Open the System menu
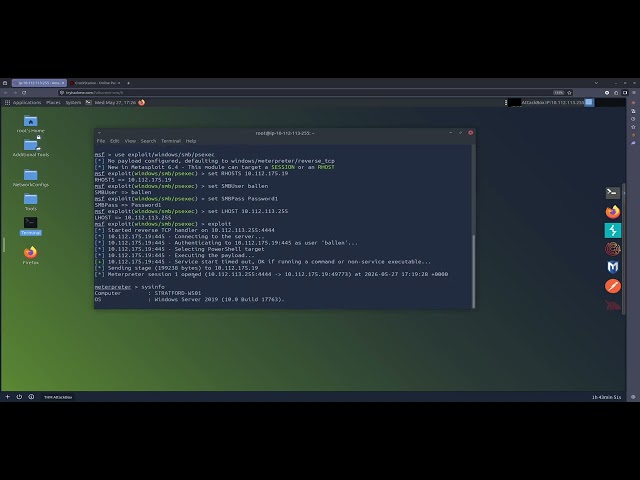 [73, 102]
